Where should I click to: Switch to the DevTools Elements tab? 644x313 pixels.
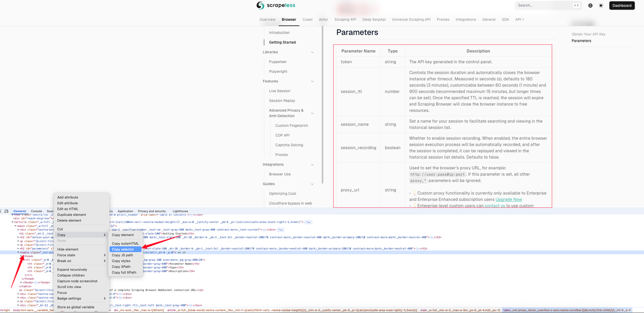[x=20, y=211]
